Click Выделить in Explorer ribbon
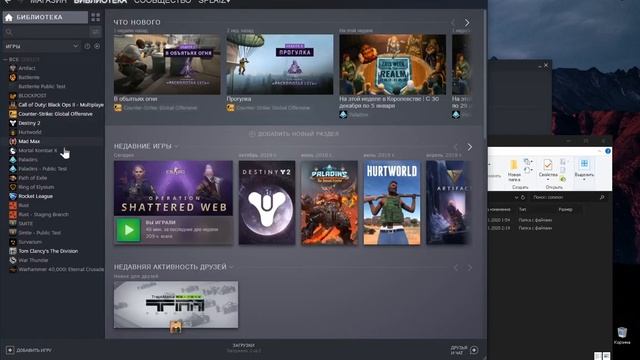The image size is (640, 360). click(x=584, y=170)
